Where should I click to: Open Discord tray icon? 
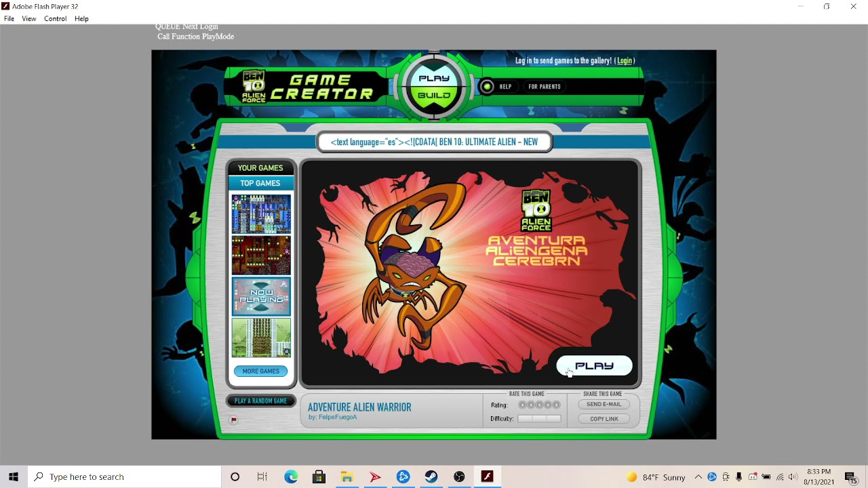[x=753, y=477]
